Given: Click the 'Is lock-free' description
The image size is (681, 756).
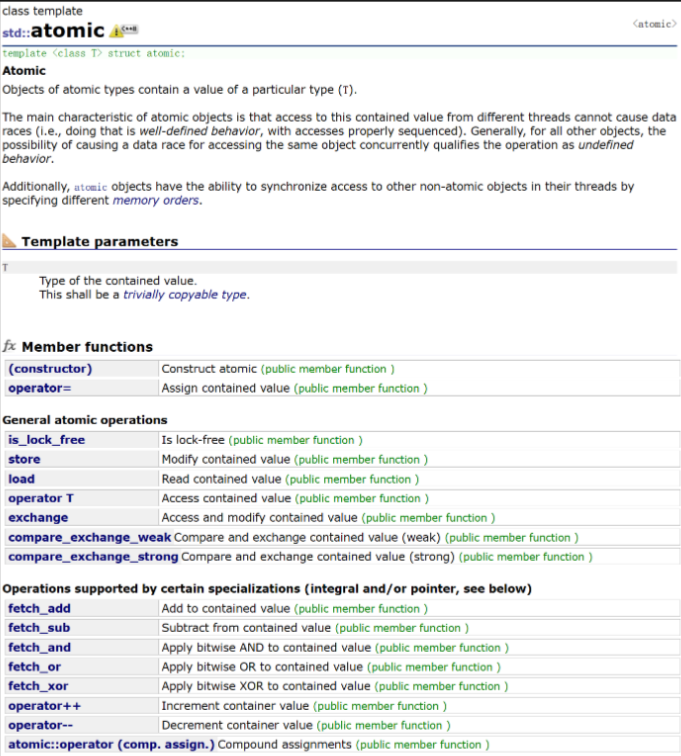Looking at the screenshot, I should click(x=193, y=440).
